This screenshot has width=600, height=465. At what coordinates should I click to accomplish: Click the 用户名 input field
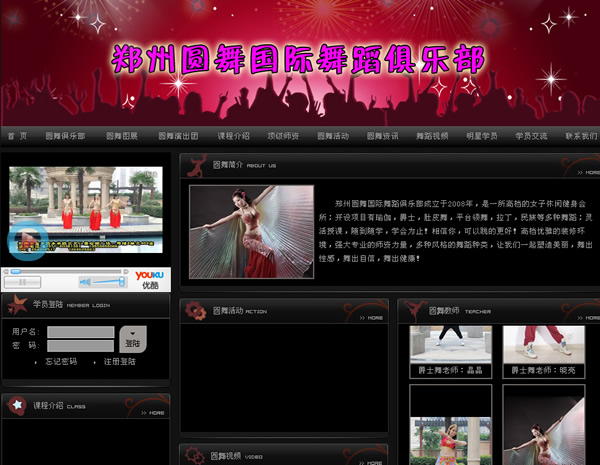point(81,332)
